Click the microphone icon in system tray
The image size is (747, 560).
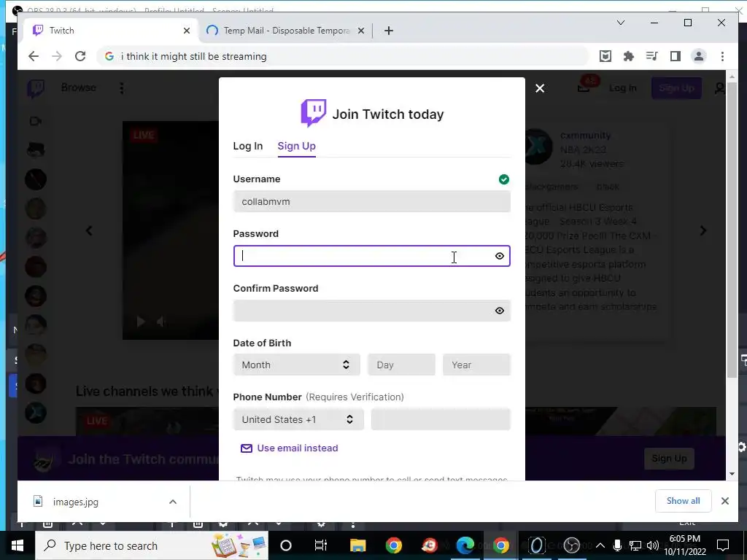pyautogui.click(x=617, y=545)
